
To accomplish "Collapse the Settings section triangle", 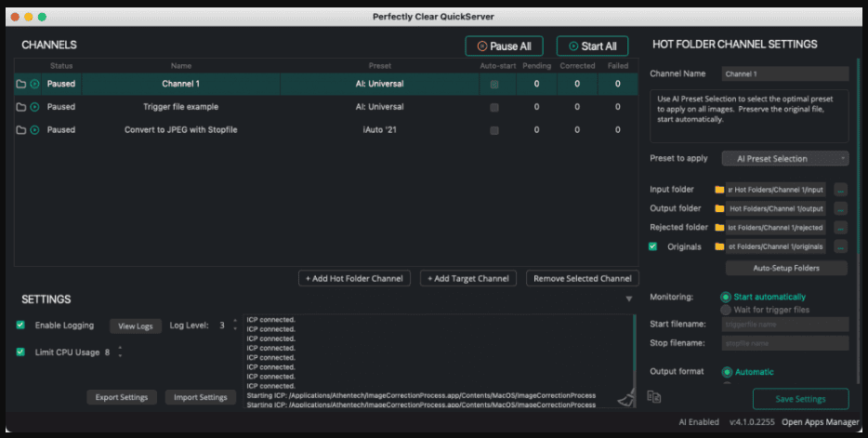I will 629,299.
